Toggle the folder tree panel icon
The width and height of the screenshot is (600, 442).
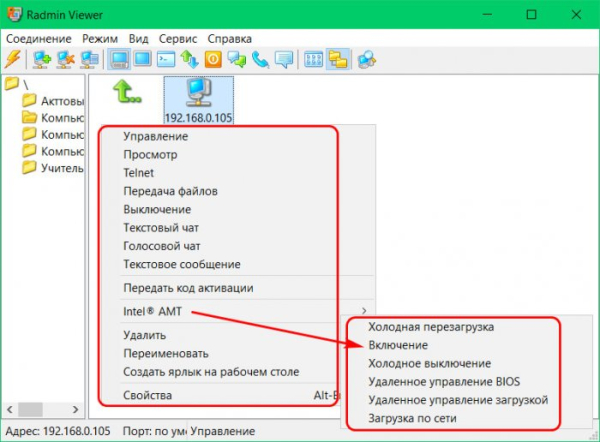tap(337, 60)
